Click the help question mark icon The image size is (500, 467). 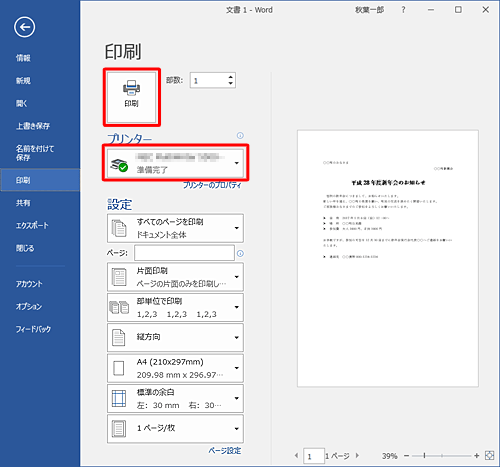point(403,10)
